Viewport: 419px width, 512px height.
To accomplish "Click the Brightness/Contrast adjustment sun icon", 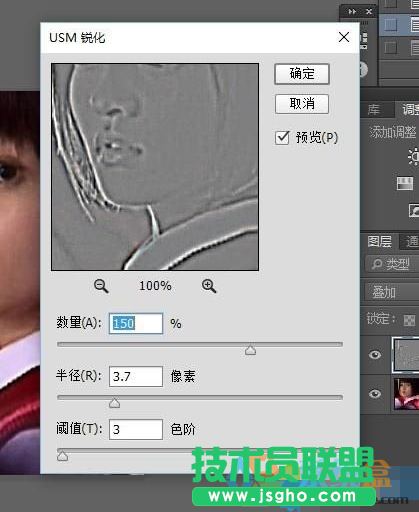I will 413,156.
